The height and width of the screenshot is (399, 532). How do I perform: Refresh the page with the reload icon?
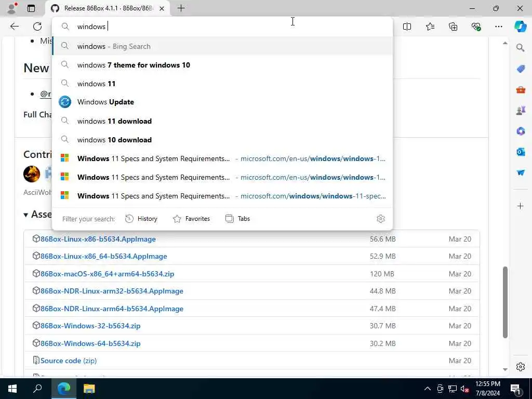[37, 26]
